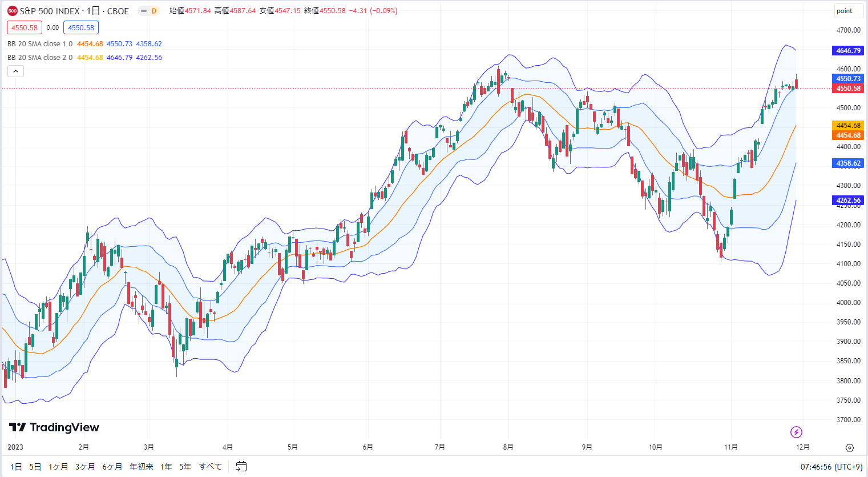Click the 4000.00 price axis label
868x477 pixels.
point(848,303)
